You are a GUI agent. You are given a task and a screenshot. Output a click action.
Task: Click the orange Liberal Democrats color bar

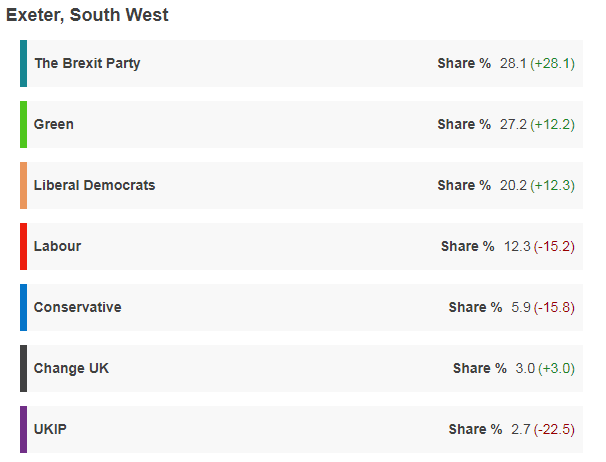(x=23, y=185)
